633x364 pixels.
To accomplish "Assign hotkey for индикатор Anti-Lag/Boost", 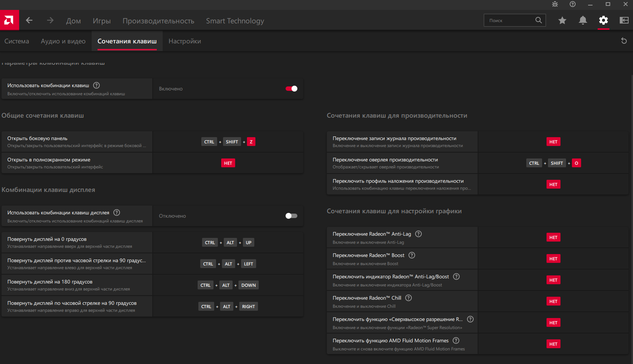I will point(554,280).
